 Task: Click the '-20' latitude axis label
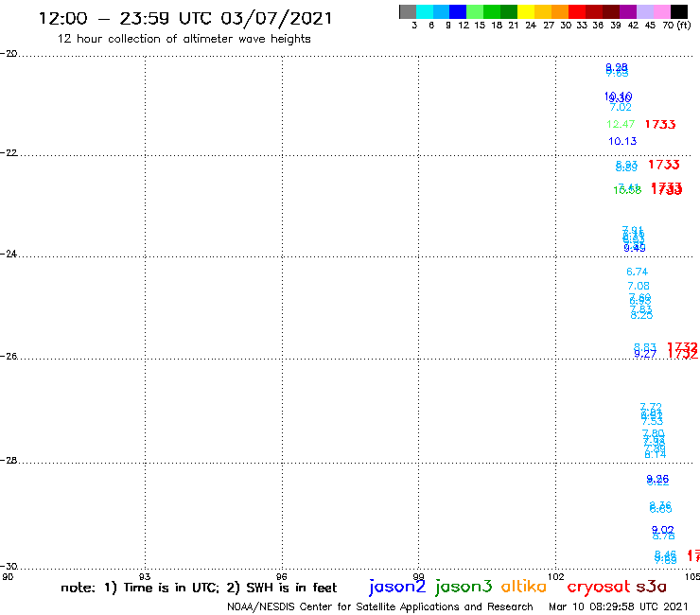coord(9,54)
